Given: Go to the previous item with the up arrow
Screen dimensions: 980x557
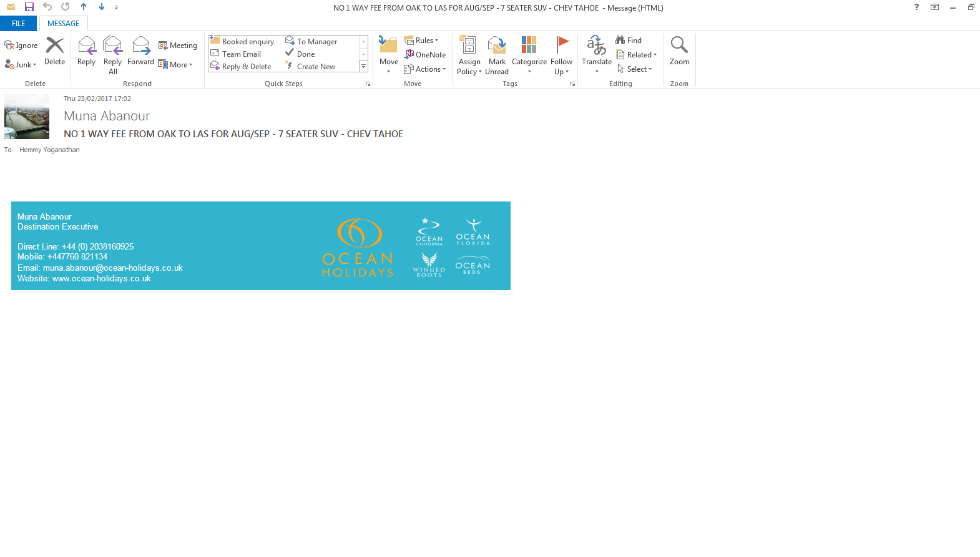Looking at the screenshot, I should 84,7.
